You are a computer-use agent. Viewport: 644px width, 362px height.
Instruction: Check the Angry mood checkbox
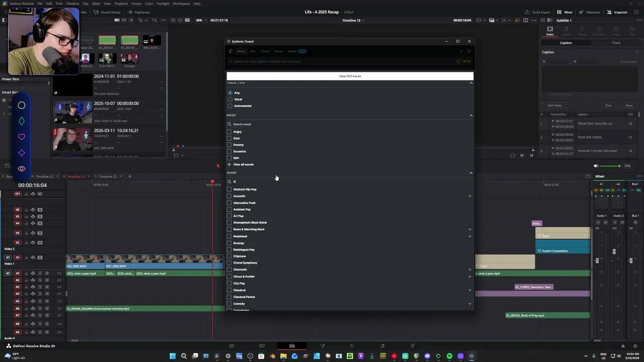229,132
